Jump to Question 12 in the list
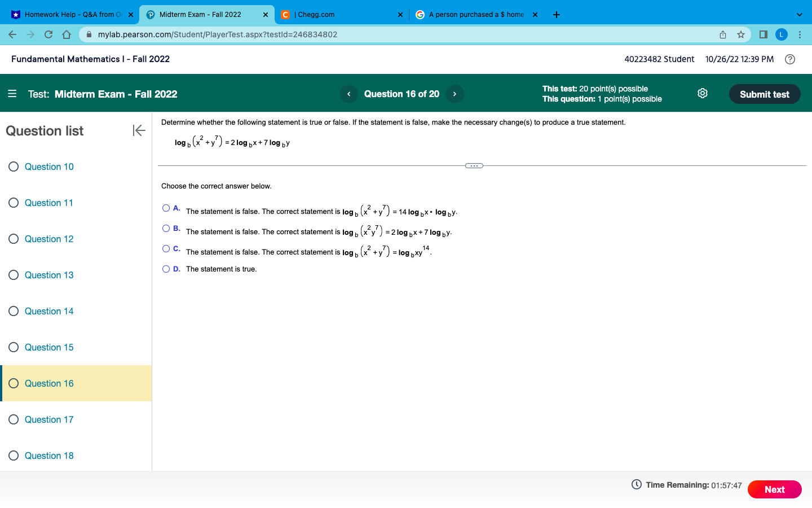Screen dimensions: 812x508 coord(49,239)
